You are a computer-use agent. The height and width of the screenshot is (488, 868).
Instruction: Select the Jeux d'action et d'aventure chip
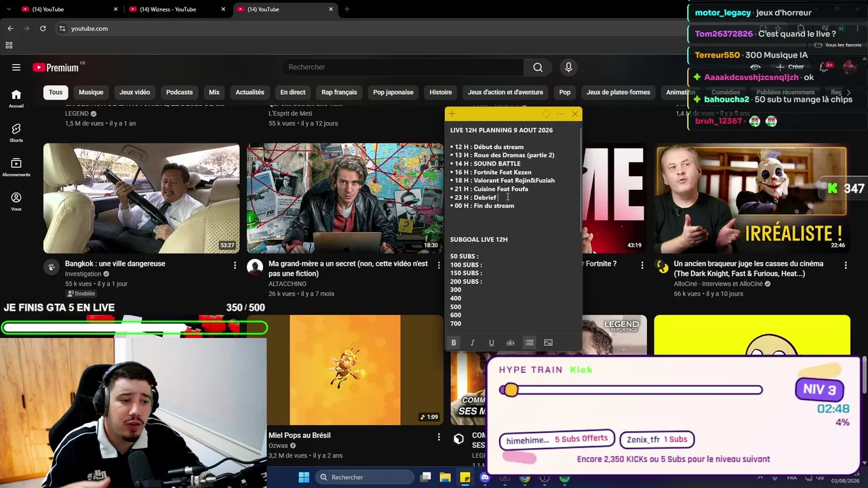(x=505, y=92)
